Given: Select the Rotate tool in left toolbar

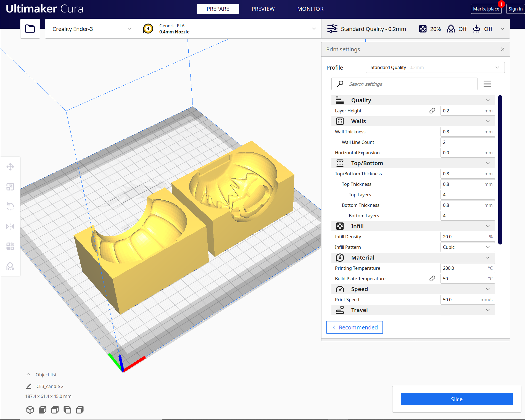Looking at the screenshot, I should (x=10, y=206).
